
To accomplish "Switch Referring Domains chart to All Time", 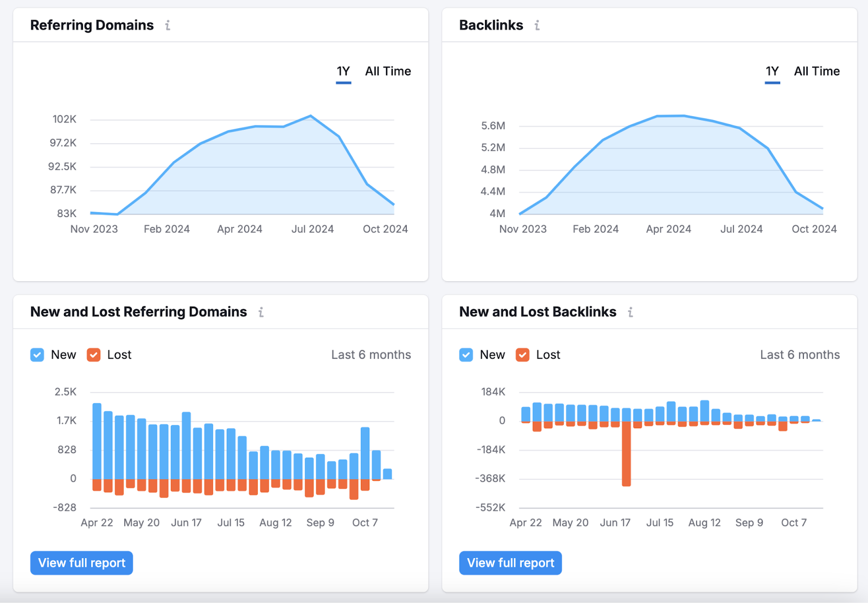I will point(388,71).
